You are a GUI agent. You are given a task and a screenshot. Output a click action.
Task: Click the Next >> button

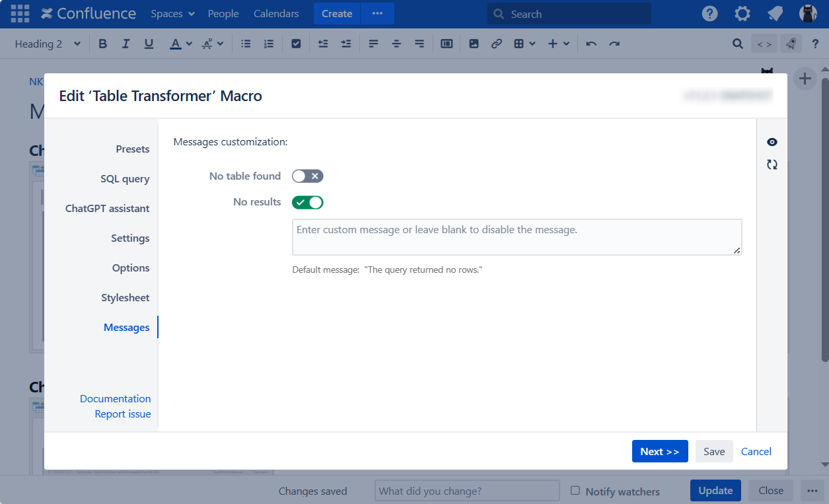(x=659, y=452)
